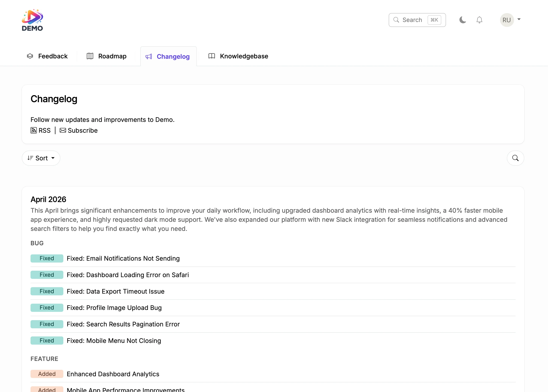
Task: Click the Demo logo
Action: coord(32,20)
